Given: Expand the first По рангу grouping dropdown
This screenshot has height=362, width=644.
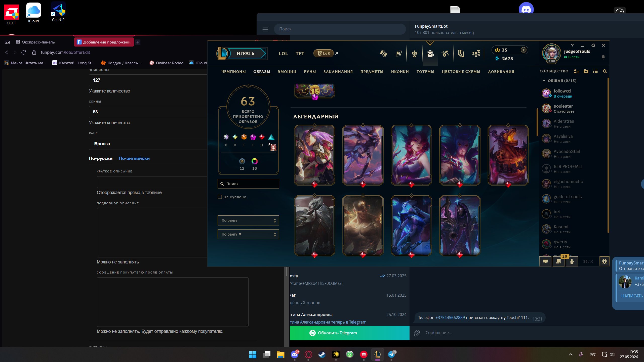Looking at the screenshot, I should click(x=248, y=220).
